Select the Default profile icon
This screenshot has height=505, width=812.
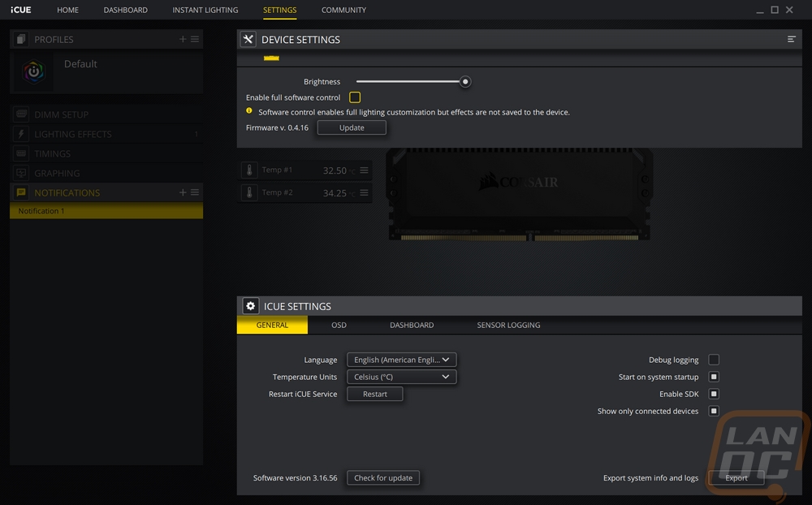[x=33, y=71]
